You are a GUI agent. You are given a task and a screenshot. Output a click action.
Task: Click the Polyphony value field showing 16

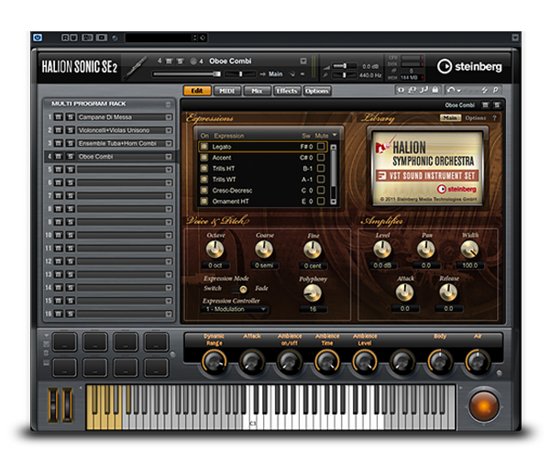313,309
